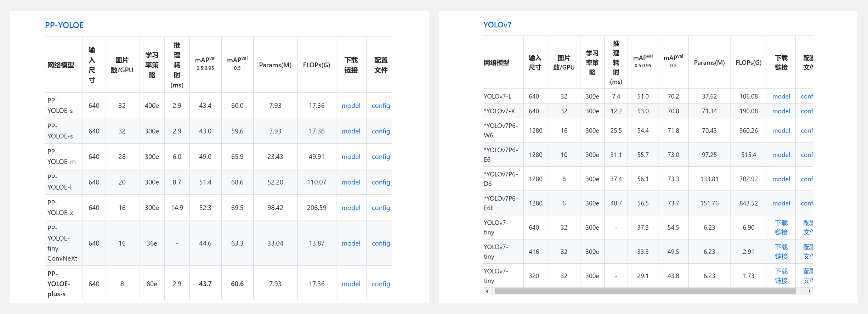Click model link for PP-YOLOE-s 300e row

tap(351, 131)
